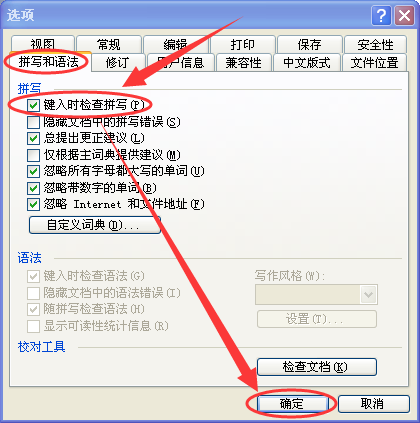Toggle 忽略所有字母都大写的单词 checkbox

33,171
